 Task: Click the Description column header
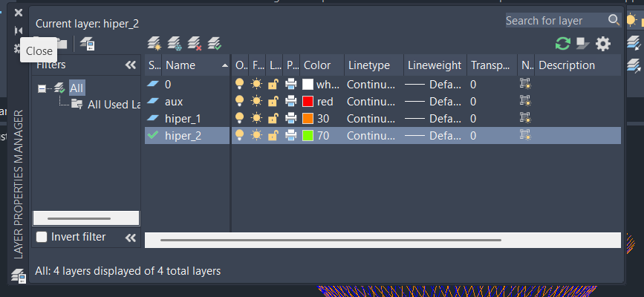tap(578, 65)
